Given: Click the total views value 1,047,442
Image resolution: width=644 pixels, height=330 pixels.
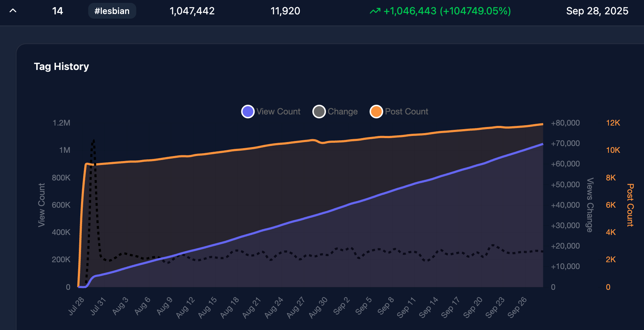Looking at the screenshot, I should [x=192, y=11].
